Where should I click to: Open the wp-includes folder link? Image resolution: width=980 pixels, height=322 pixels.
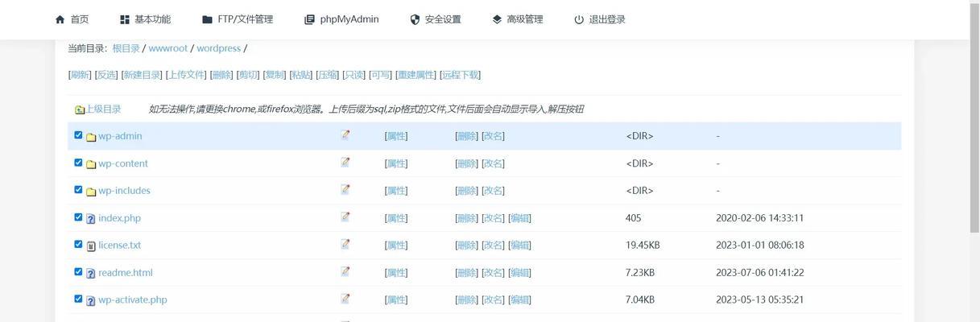click(124, 191)
